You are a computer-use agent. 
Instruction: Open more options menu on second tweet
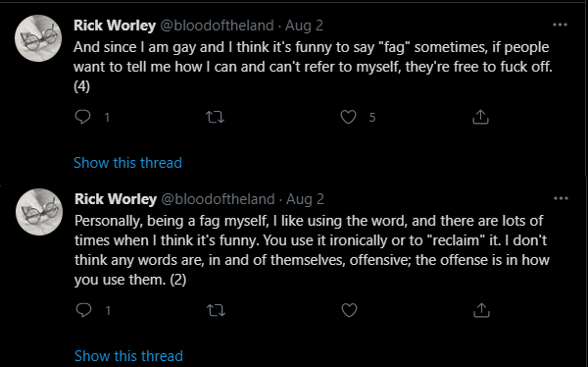pyautogui.click(x=561, y=198)
